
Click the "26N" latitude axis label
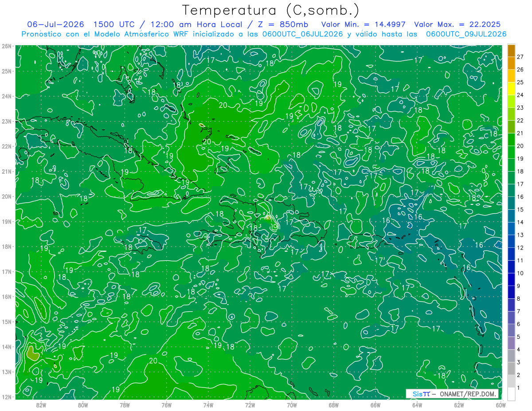7,46
